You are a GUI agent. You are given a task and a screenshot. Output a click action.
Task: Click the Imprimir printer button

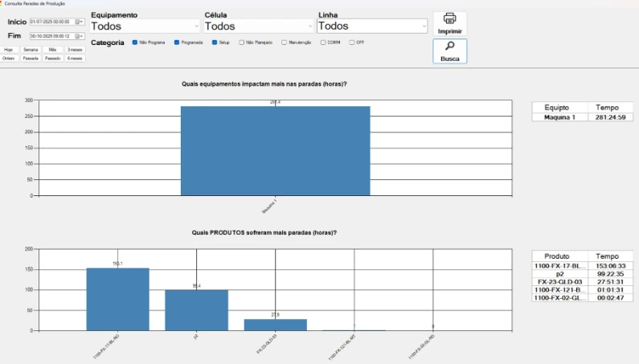click(x=449, y=22)
